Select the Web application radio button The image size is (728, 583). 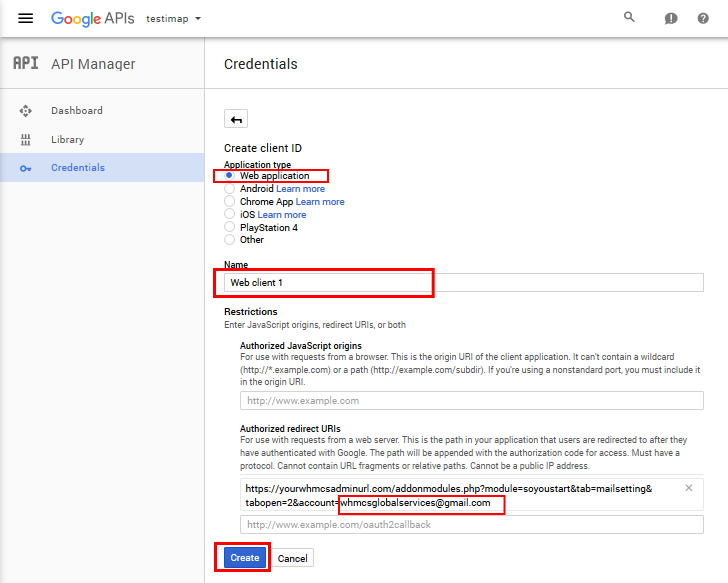230,176
